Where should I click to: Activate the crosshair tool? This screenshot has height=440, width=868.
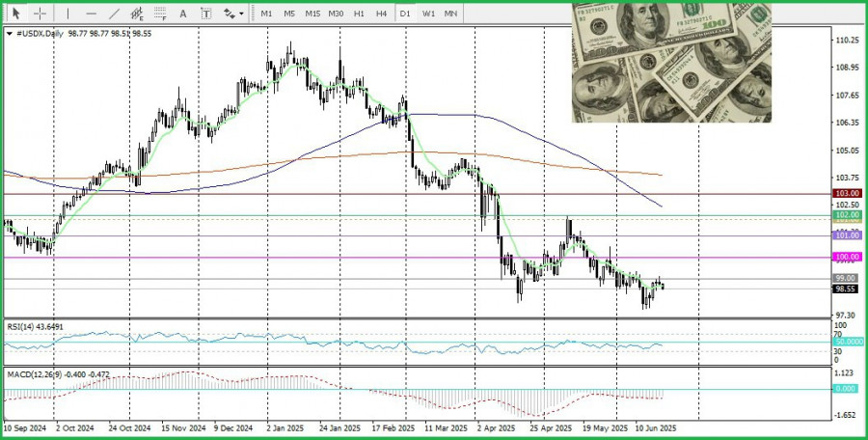click(x=40, y=14)
